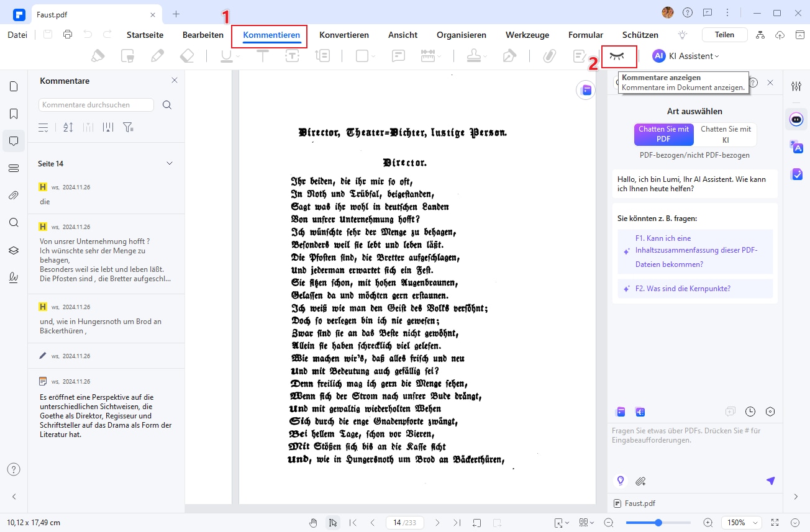810x532 pixels.
Task: Click the comment search magnifier button
Action: coord(167,105)
